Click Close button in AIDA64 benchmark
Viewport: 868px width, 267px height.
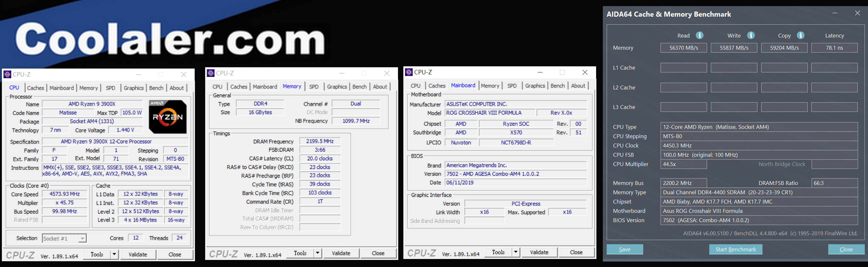pos(846,249)
